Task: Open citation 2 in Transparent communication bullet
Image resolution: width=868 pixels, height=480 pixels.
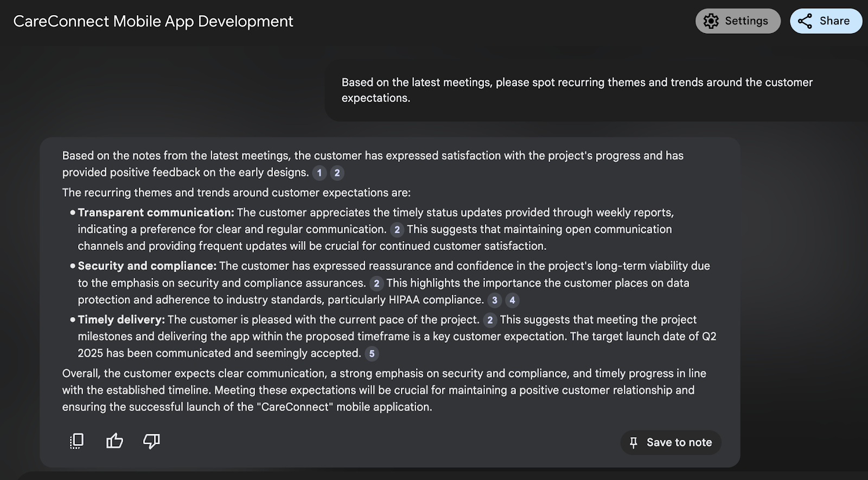Action: (397, 230)
